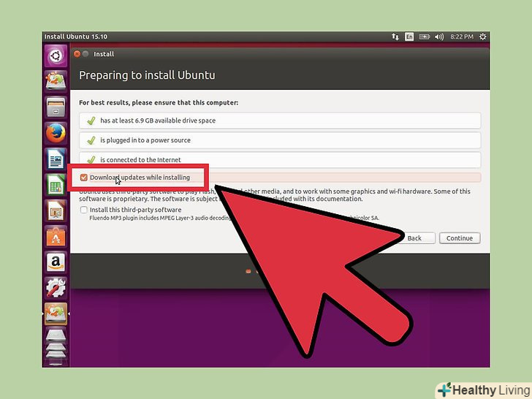Viewport: 532px width, 399px height.
Task: Open System Settings from the launcher
Action: click(56, 288)
